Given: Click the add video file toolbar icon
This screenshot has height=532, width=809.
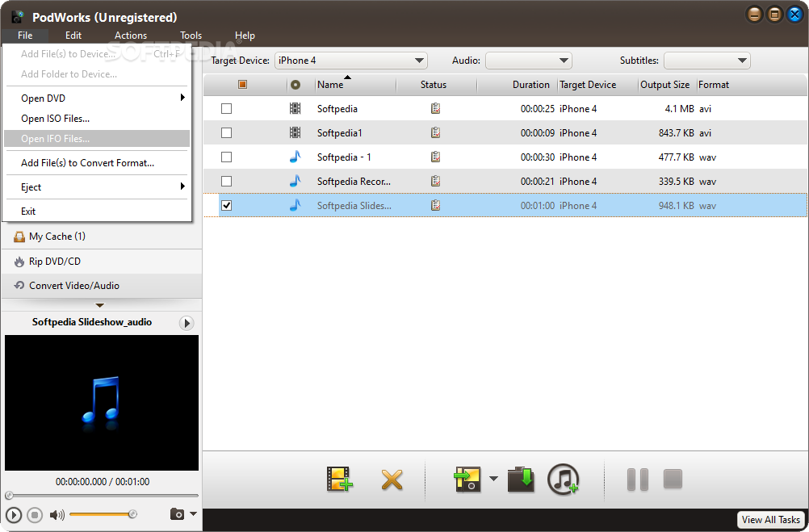Looking at the screenshot, I should point(340,479).
